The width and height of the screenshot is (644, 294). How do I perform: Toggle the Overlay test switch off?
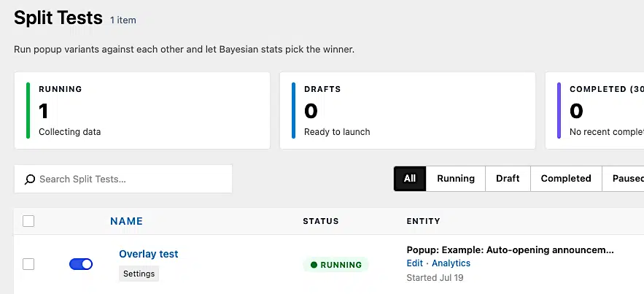(x=81, y=264)
